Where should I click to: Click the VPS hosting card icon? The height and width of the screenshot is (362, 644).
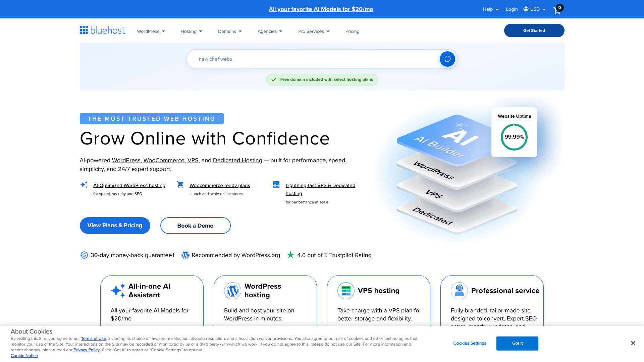click(x=346, y=291)
